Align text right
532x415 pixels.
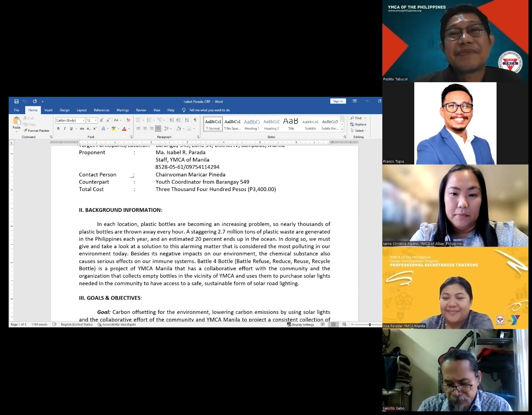tap(151, 129)
